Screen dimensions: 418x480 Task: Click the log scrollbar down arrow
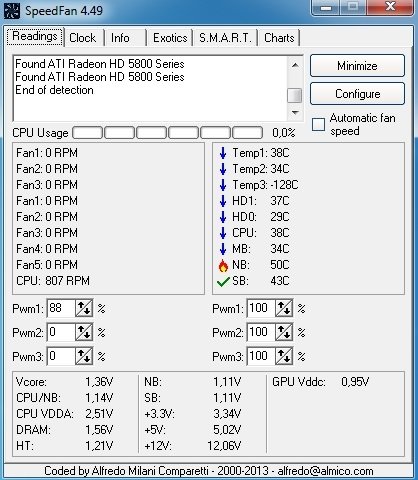[x=295, y=113]
